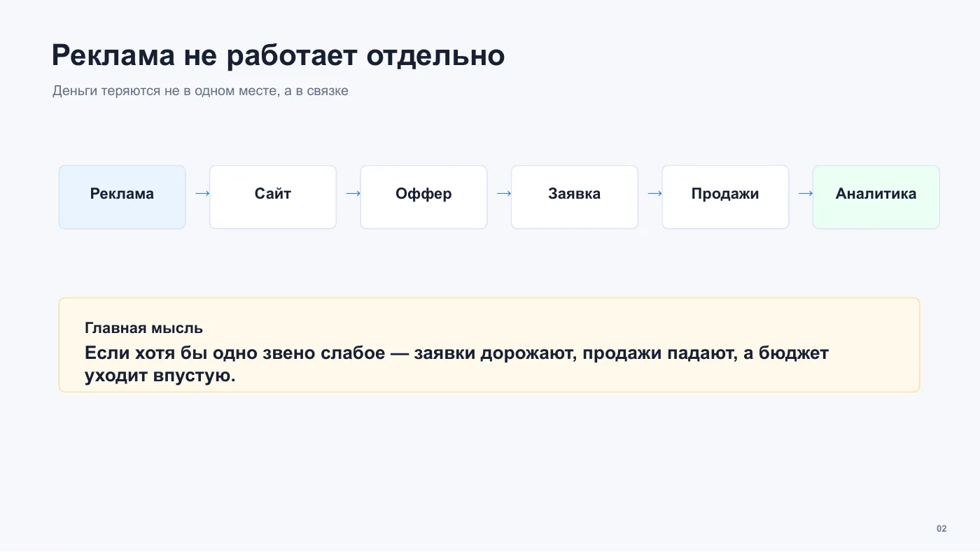Click the text "Если хотя бы одно звено слабое"

click(x=234, y=353)
